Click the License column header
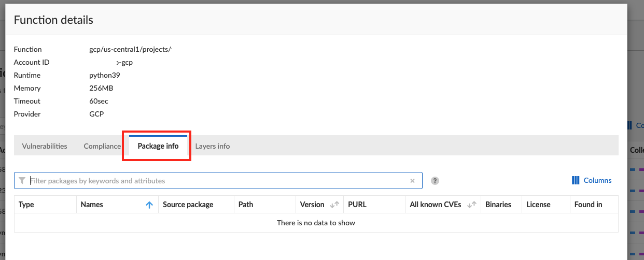The height and width of the screenshot is (260, 644). pos(538,205)
